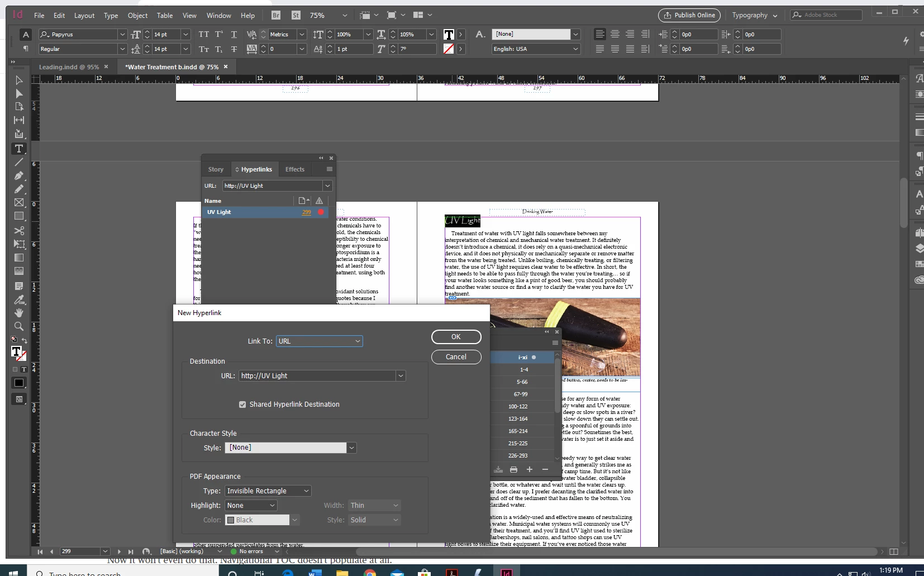Open the Link To dropdown

(320, 341)
